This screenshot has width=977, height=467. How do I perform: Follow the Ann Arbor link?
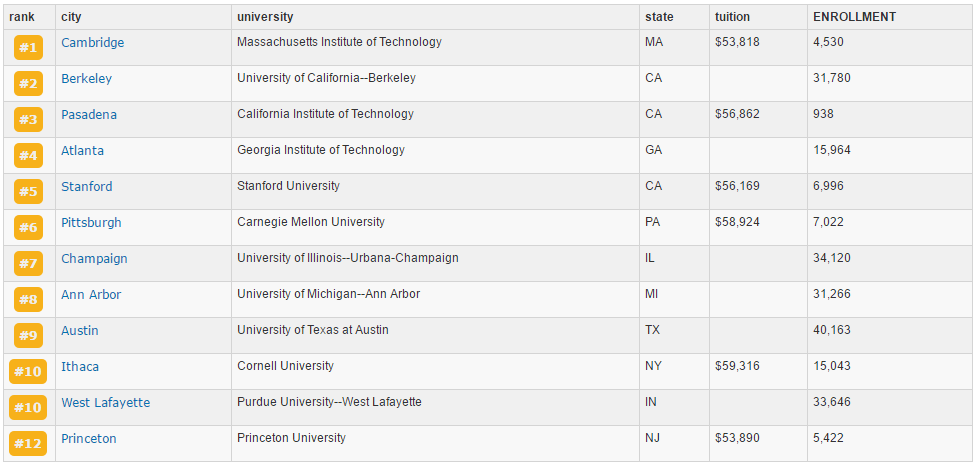[x=91, y=294]
